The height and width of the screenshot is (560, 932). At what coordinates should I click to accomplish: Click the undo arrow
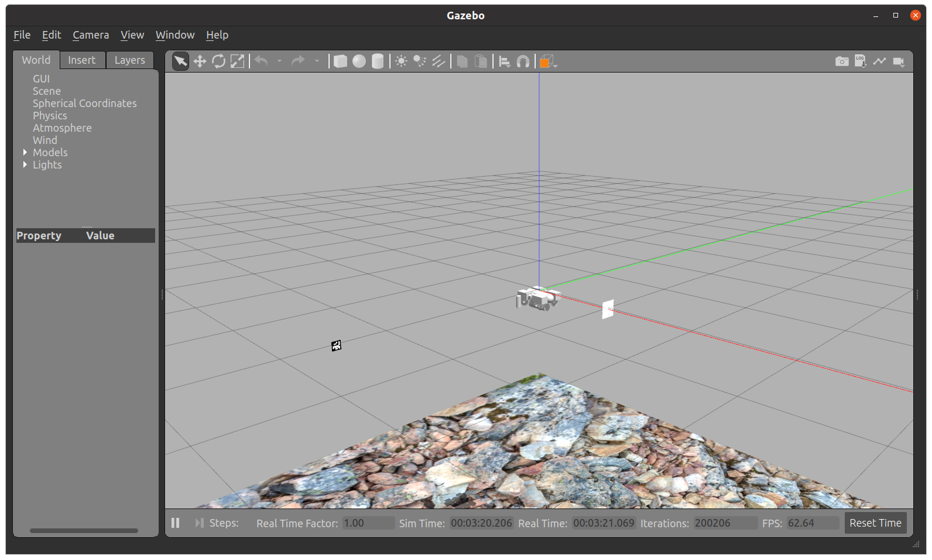pyautogui.click(x=261, y=61)
